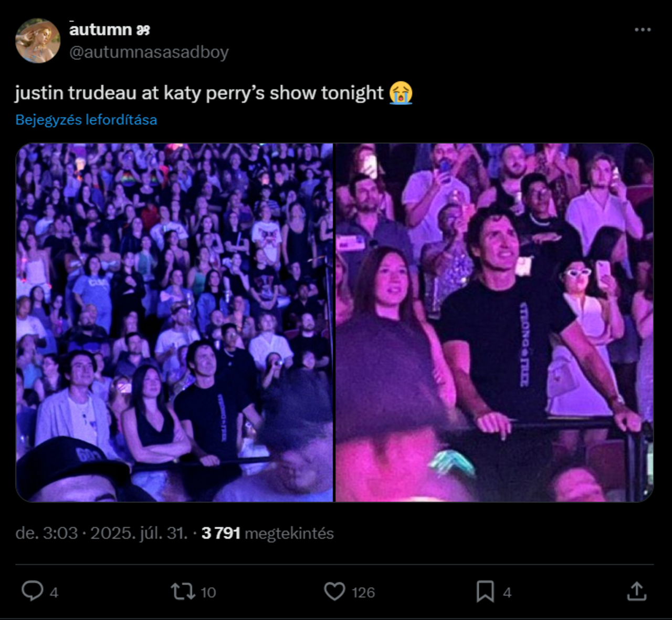Image resolution: width=672 pixels, height=620 pixels.
Task: Click the repost arrows icon
Action: coord(182,591)
